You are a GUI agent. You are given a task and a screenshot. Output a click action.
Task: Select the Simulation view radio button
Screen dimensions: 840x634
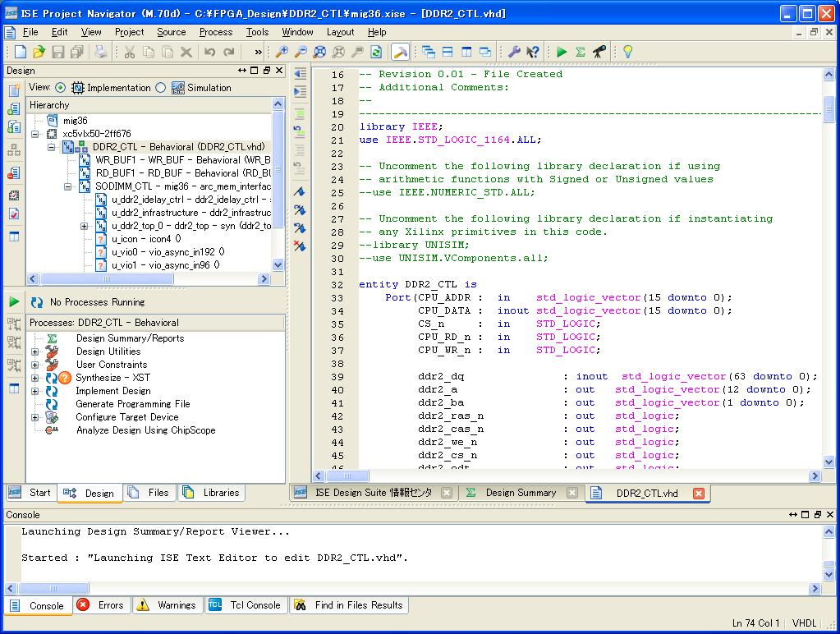[x=161, y=87]
